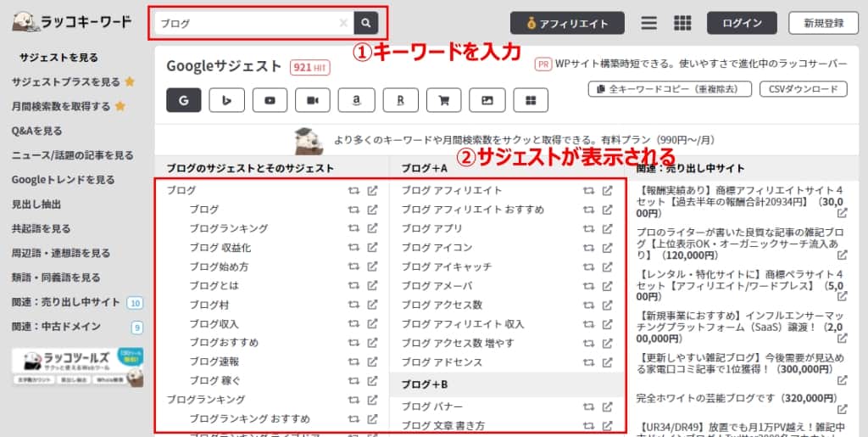Viewport: 868px width, 437px height.
Task: Click the keyword ブログ収入
Action: 214,324
